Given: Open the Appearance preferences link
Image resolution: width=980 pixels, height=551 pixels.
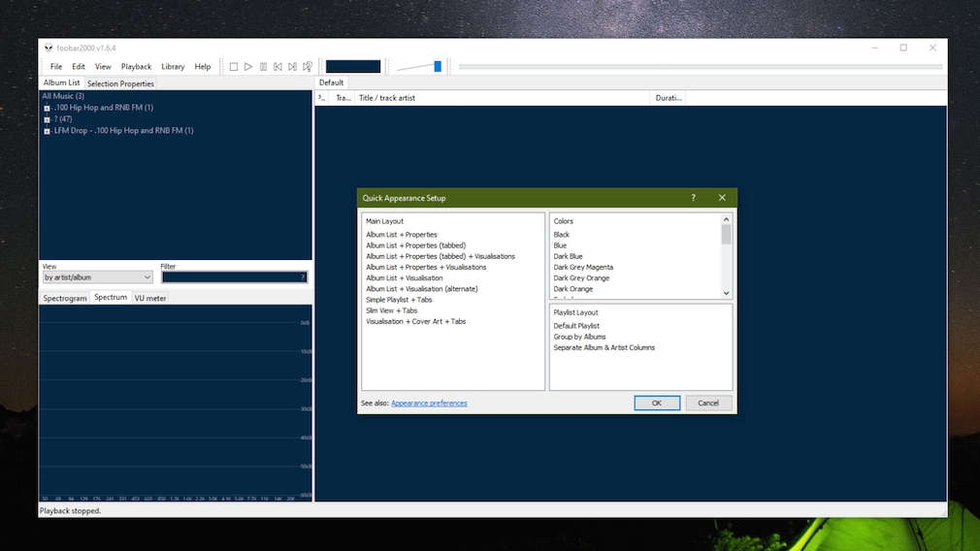Looking at the screenshot, I should 429,403.
